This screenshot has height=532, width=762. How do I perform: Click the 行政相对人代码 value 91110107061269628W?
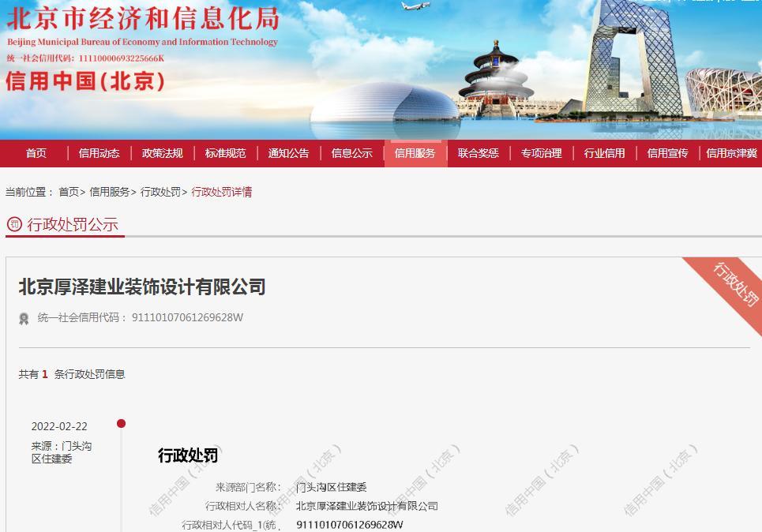[349, 525]
